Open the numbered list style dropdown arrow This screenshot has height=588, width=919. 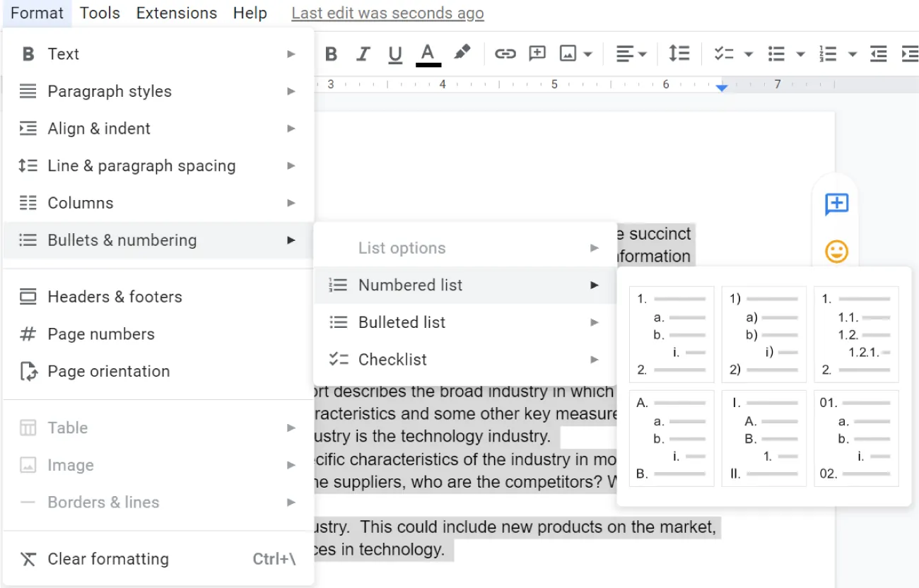tap(853, 54)
